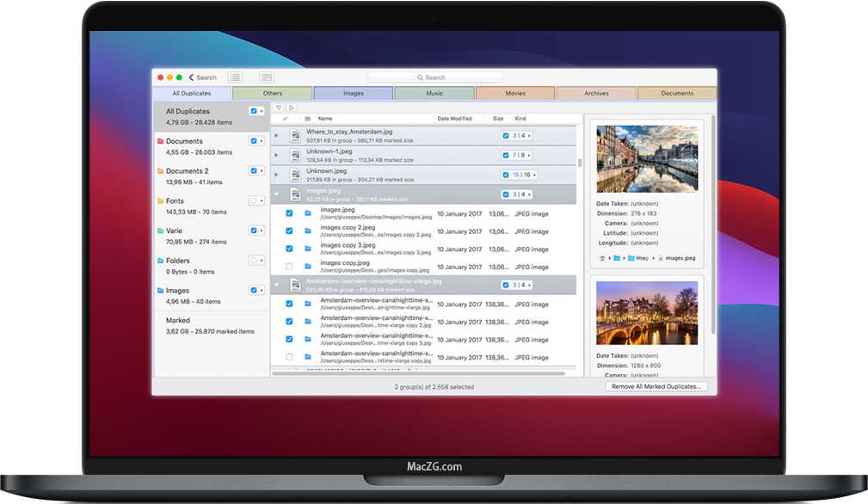868x504 pixels.
Task: Collapse the images.jpeg duplicate group
Action: pyautogui.click(x=276, y=193)
